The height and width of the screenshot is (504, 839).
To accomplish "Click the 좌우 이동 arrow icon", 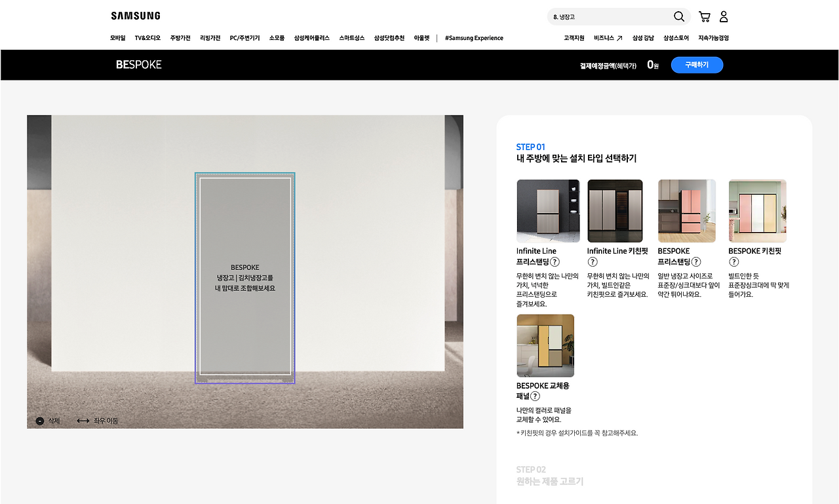I will pos(83,421).
